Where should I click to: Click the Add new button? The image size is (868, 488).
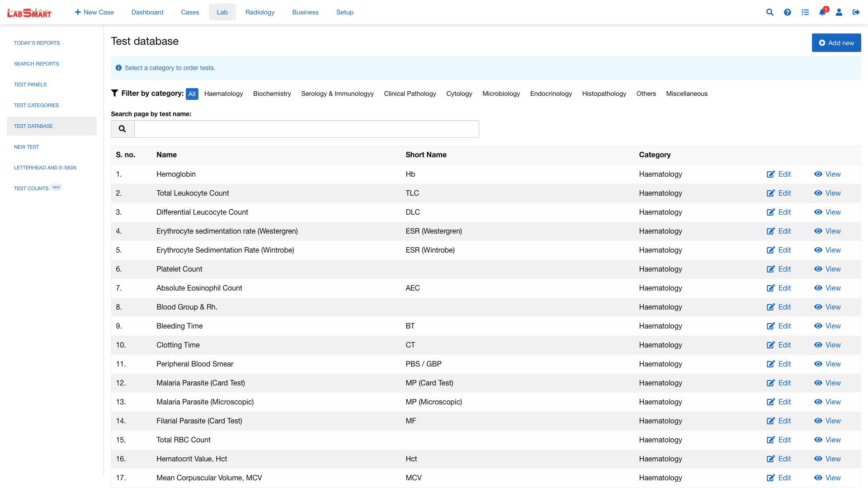click(x=836, y=43)
